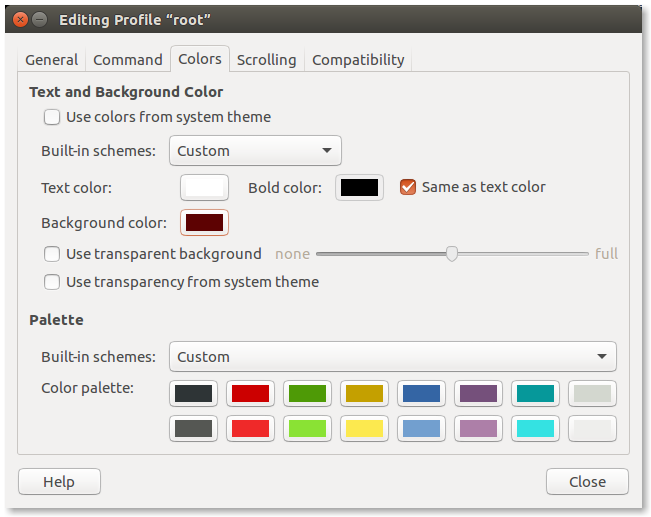The image size is (651, 517).
Task: Edit the mustard yellow palette color
Action: [x=365, y=393]
